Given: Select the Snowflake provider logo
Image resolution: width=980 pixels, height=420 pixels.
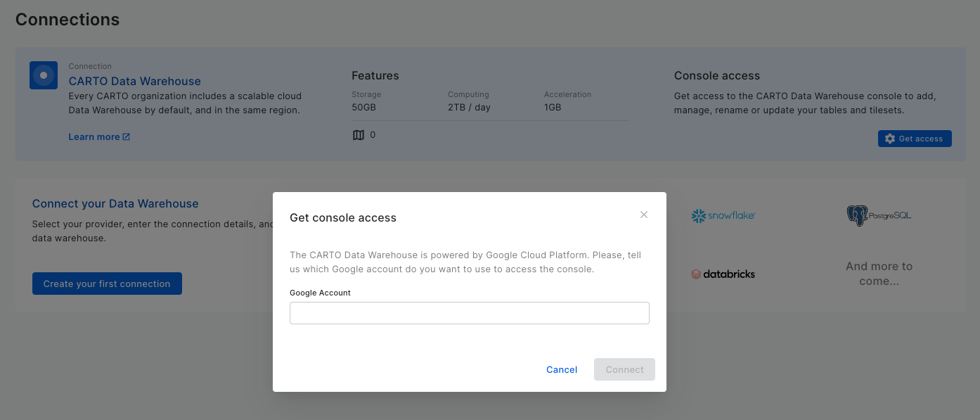Looking at the screenshot, I should [723, 216].
